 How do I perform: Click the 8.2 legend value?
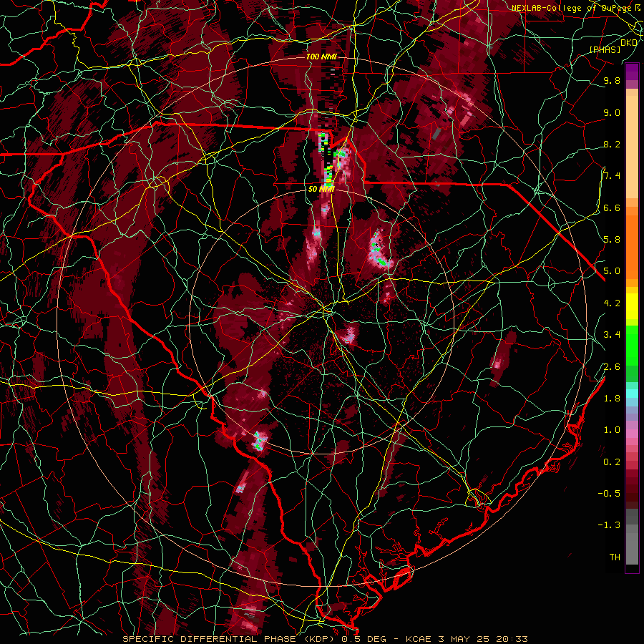[x=612, y=144]
